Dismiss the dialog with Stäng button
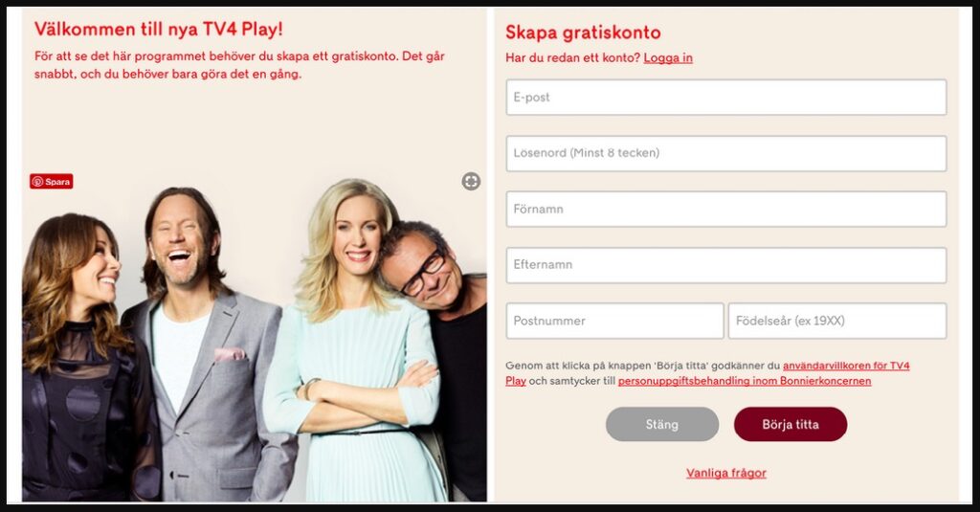The height and width of the screenshot is (512, 980). 662,425
